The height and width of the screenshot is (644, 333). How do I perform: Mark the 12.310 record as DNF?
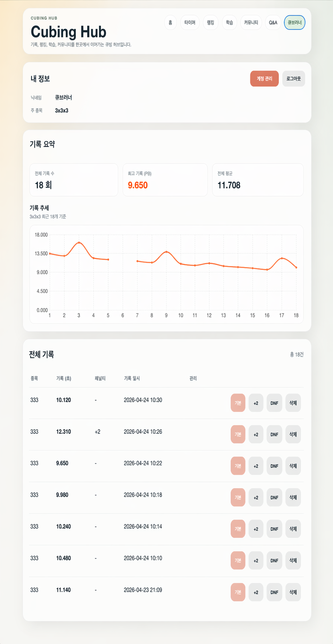(274, 434)
